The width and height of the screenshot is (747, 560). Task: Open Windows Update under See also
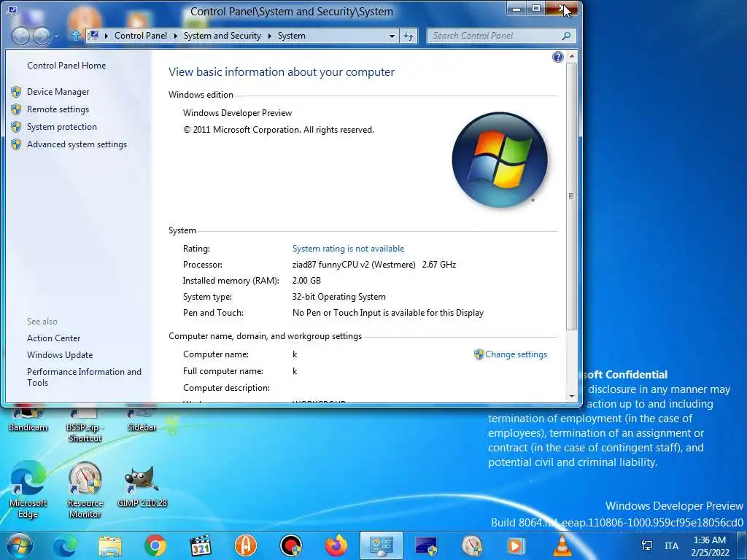pyautogui.click(x=60, y=355)
